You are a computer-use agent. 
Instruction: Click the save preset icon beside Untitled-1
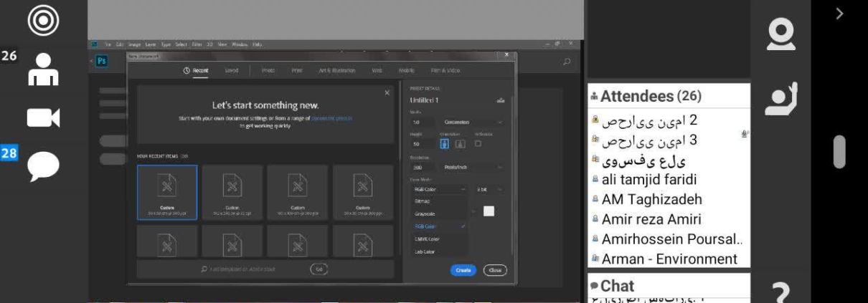(x=500, y=100)
